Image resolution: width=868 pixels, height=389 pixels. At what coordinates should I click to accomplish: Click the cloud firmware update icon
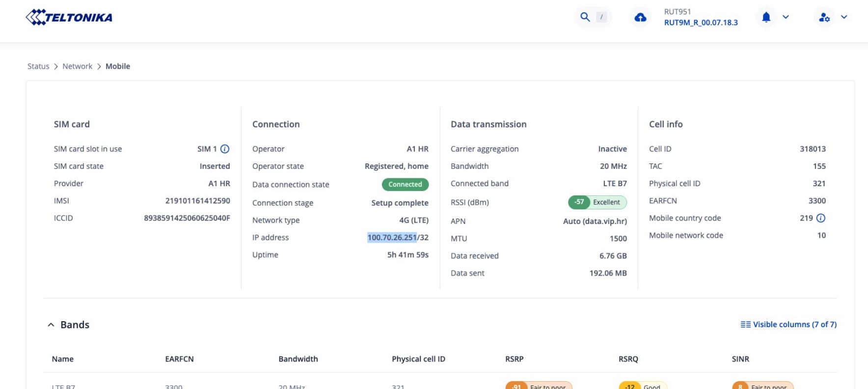click(640, 18)
